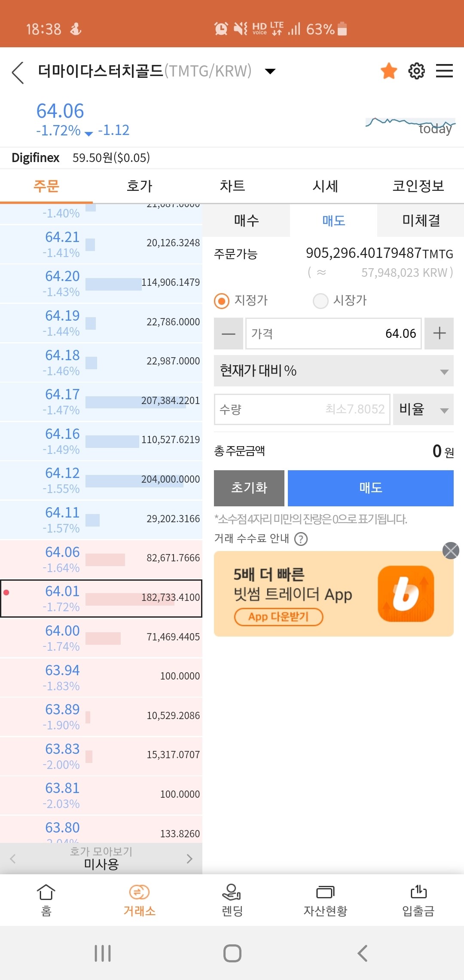Select the 63.81 bid price row
464x980 pixels.
101,795
